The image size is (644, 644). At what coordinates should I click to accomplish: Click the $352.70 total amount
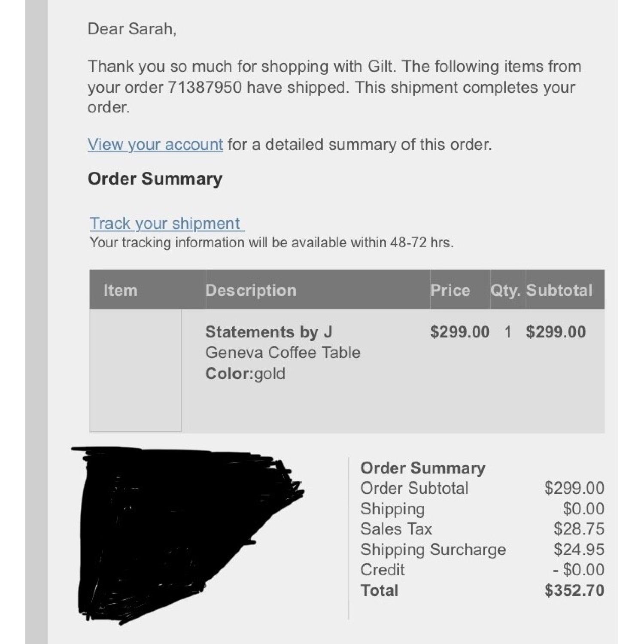click(574, 590)
